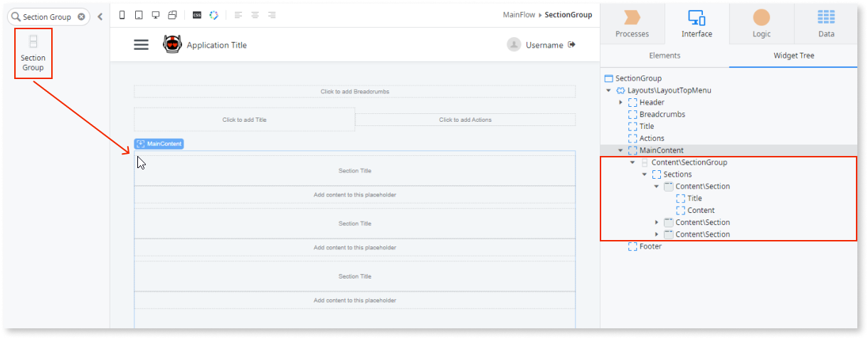The height and width of the screenshot is (339, 868).
Task: Clear the Section Group search text
Action: [81, 16]
